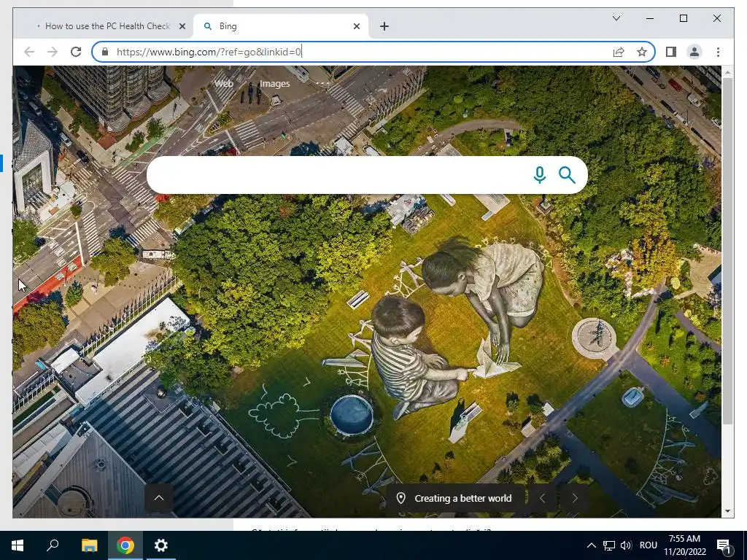Open the volume tray icon
The image size is (747, 560).
[626, 545]
